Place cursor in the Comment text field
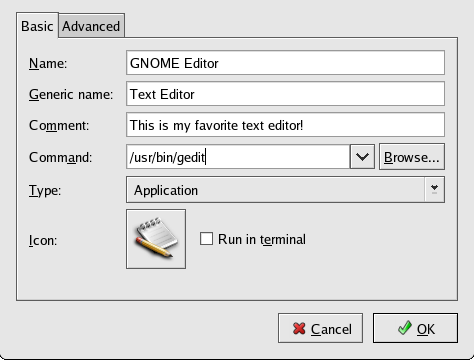Viewport: 474px width, 360px height. 285,125
